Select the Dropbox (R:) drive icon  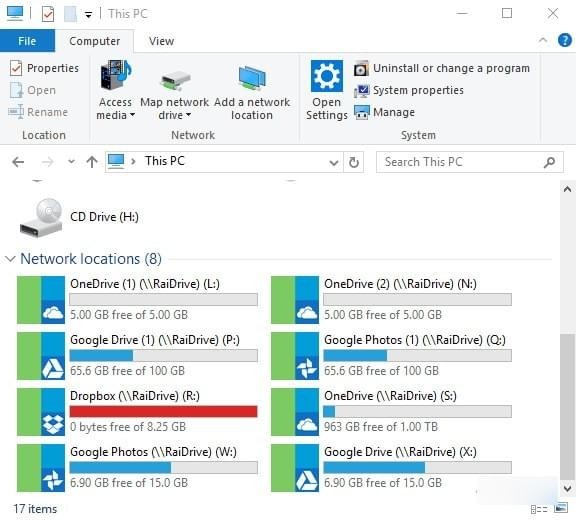(x=41, y=412)
